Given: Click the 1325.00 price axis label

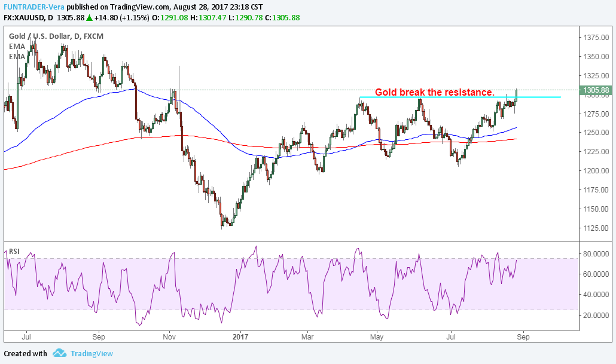Looking at the screenshot, I should pyautogui.click(x=596, y=75).
